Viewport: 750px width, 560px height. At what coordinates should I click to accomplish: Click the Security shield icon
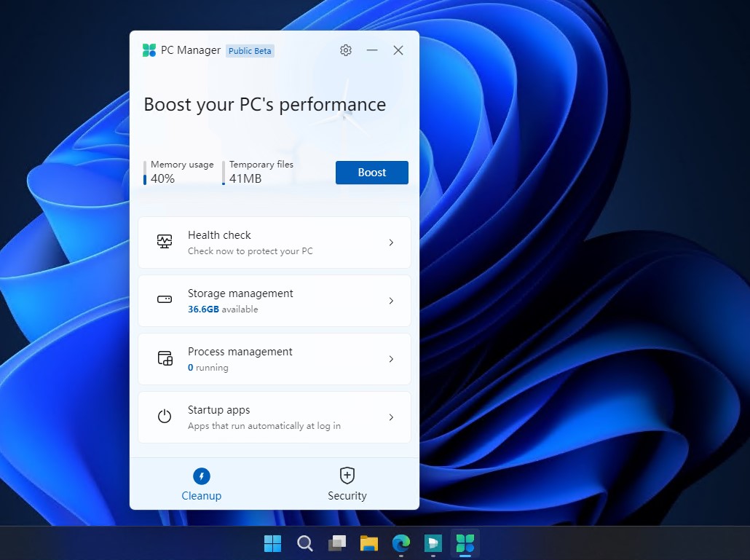347,476
